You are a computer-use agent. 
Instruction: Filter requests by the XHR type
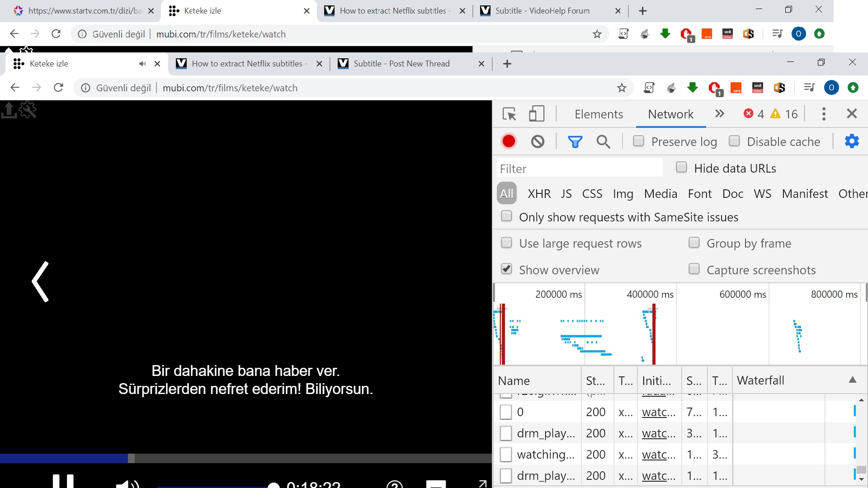[x=539, y=194]
